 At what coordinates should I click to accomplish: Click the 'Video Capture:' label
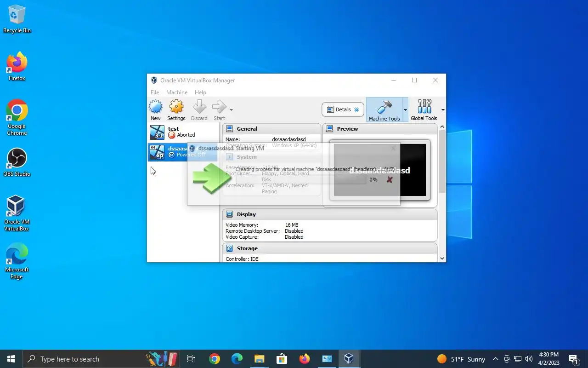point(242,237)
